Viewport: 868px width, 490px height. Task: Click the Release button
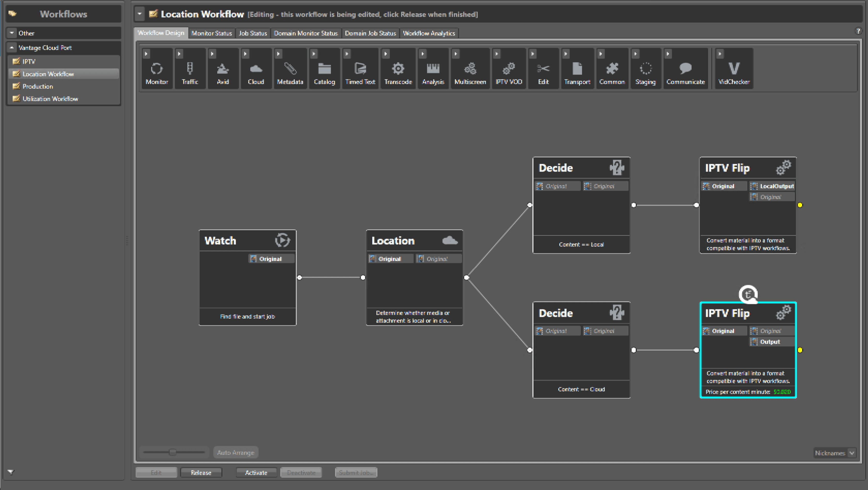(x=201, y=472)
